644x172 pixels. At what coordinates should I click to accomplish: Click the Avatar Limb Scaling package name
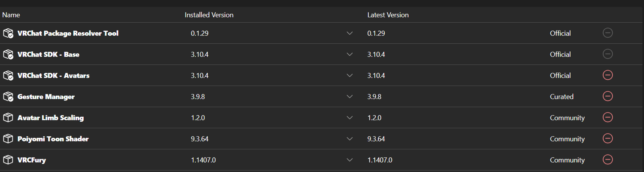(x=51, y=118)
